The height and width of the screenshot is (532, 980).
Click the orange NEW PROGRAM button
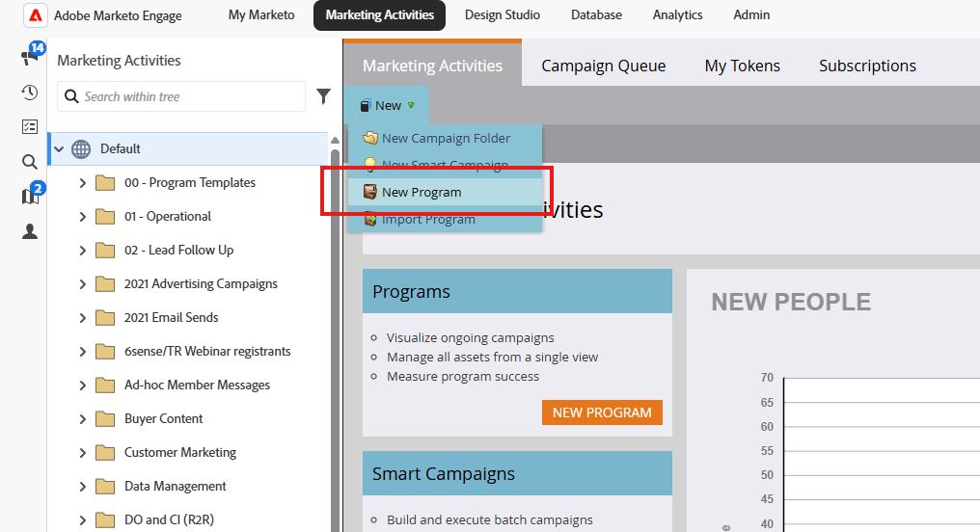(602, 412)
